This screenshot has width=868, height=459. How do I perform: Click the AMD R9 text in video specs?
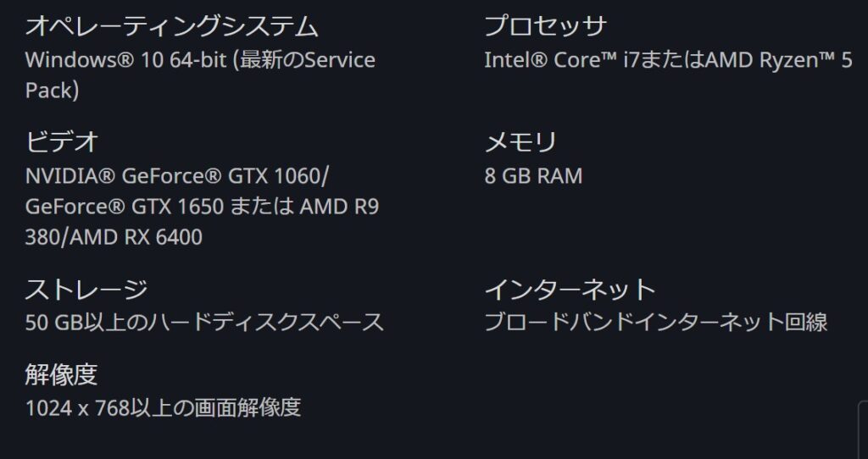tap(339, 207)
